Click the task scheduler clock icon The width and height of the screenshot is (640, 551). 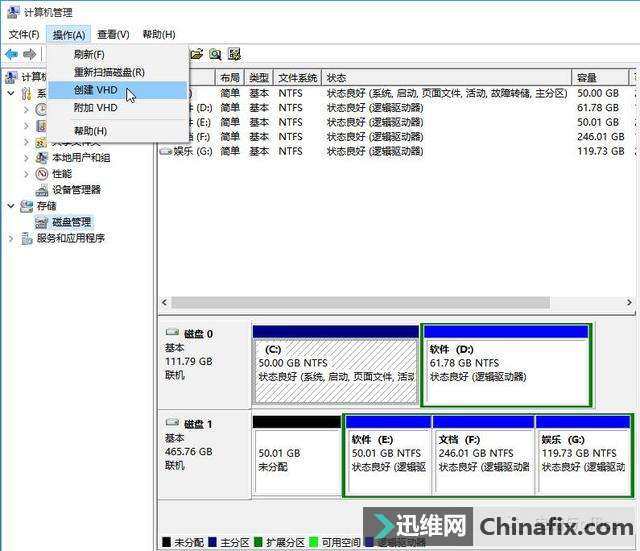point(41,109)
